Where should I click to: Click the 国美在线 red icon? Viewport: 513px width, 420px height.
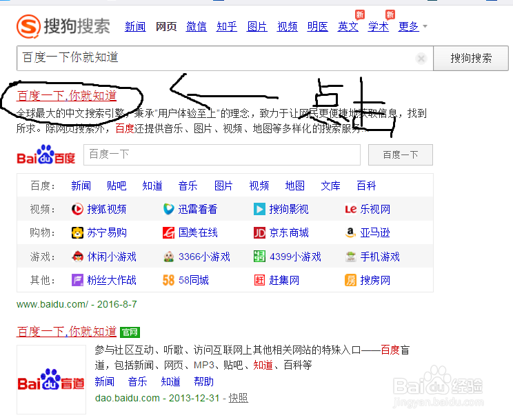click(168, 232)
